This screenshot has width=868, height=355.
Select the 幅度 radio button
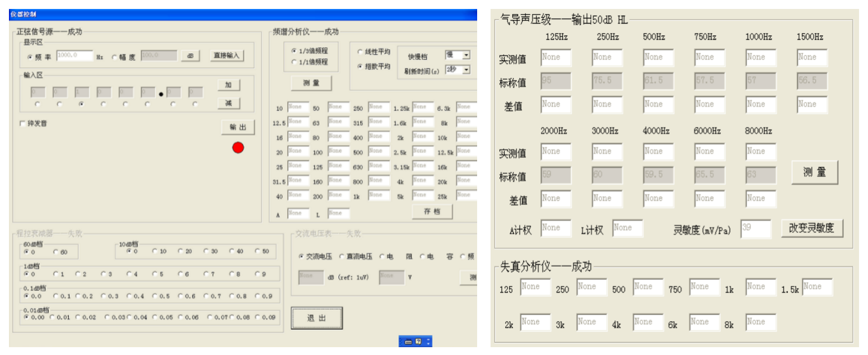(115, 57)
